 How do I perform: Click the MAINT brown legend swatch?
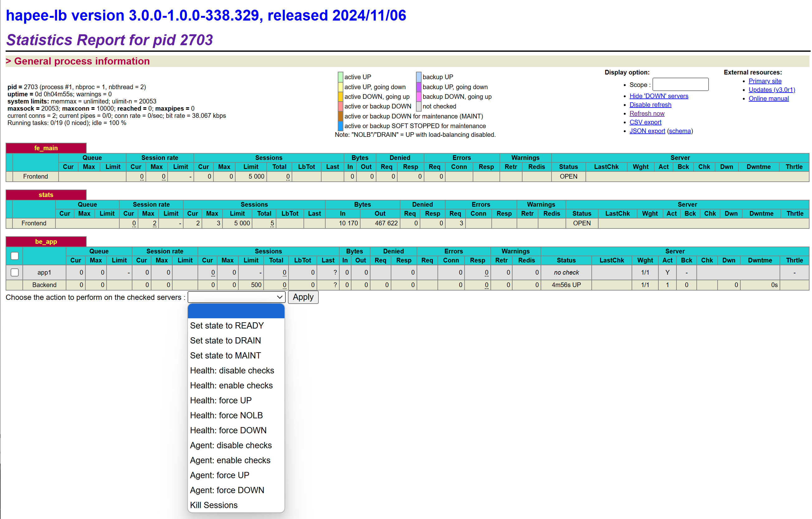pos(341,116)
